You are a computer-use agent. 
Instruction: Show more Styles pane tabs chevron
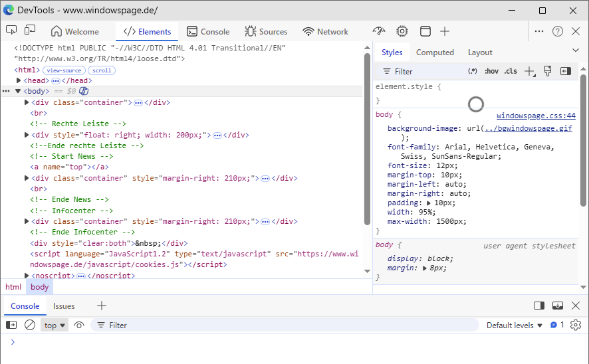[576, 50]
